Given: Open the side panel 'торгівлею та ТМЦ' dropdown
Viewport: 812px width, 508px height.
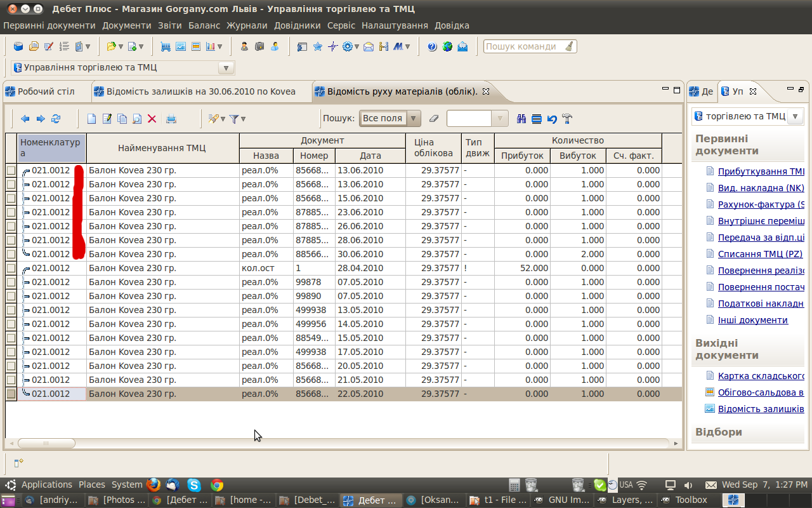Looking at the screenshot, I should pos(796,116).
